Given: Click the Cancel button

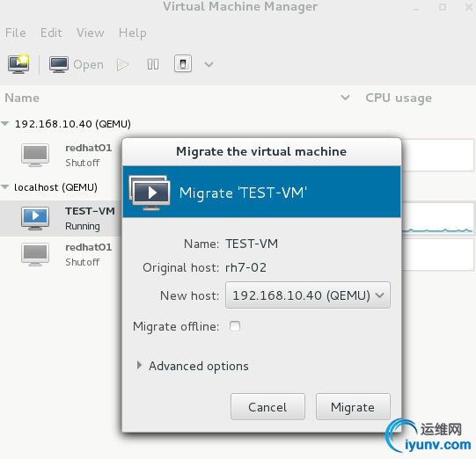Looking at the screenshot, I should (267, 407).
